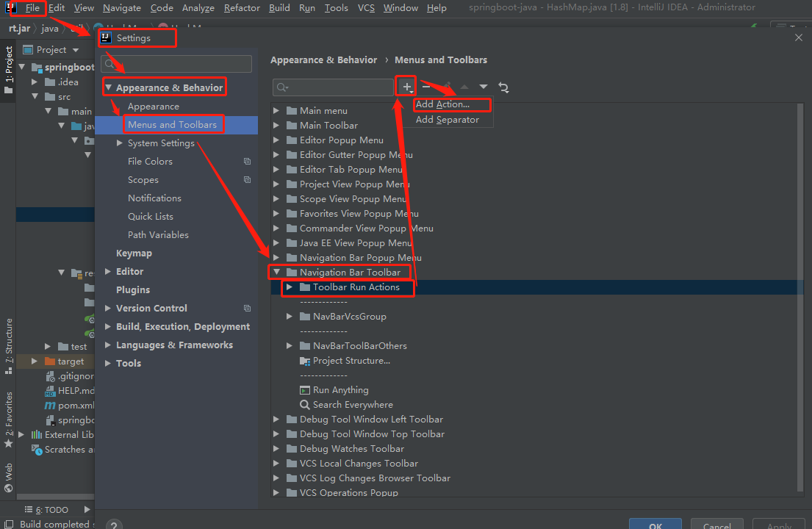The width and height of the screenshot is (812, 529).
Task: Click the Search Everywhere magnifier icon
Action: [305, 405]
